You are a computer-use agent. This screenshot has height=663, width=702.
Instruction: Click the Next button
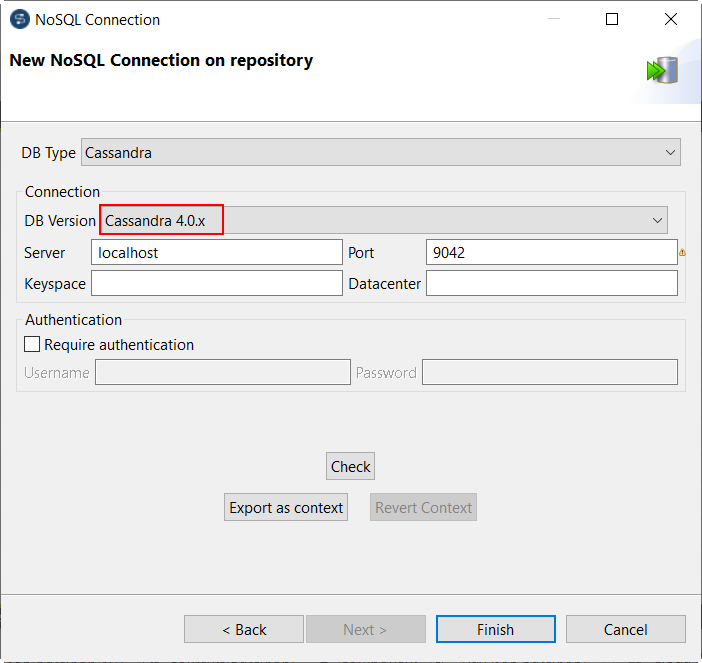click(x=365, y=629)
